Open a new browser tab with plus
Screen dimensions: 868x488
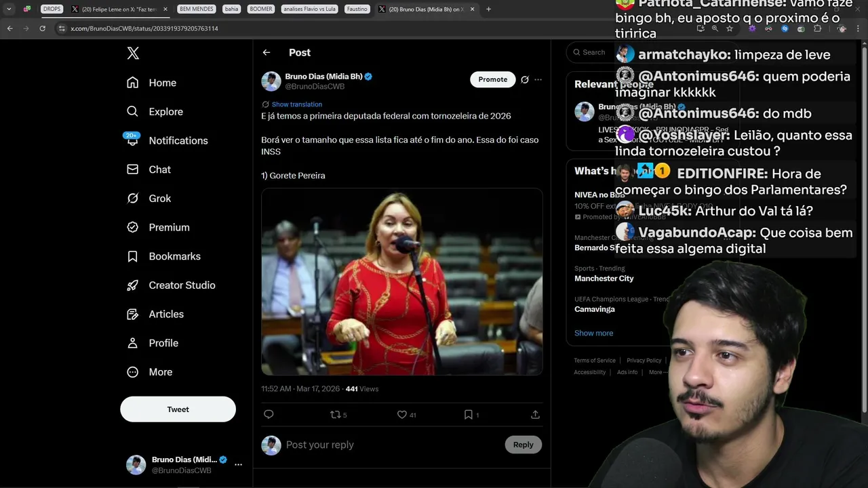pyautogui.click(x=488, y=9)
